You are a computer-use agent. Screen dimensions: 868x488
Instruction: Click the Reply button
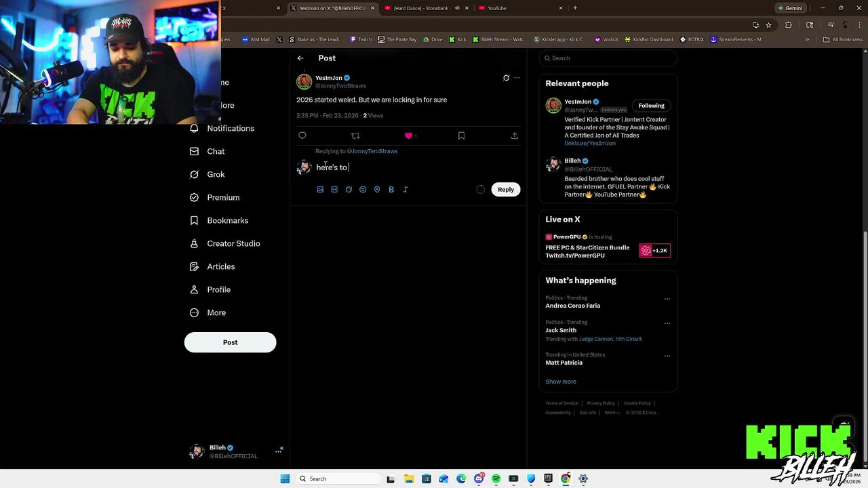click(x=506, y=190)
